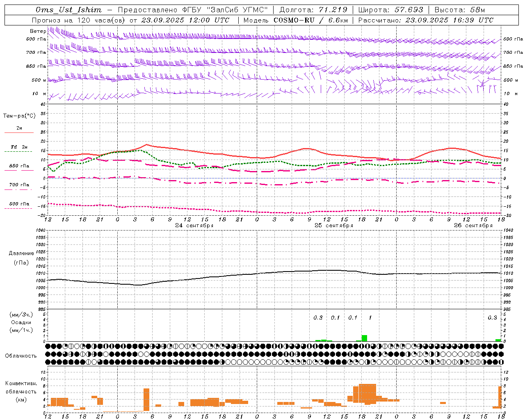525x420 pixels.
Task: Click the Тем-ра(°C) axis label
Action: (x=20, y=116)
